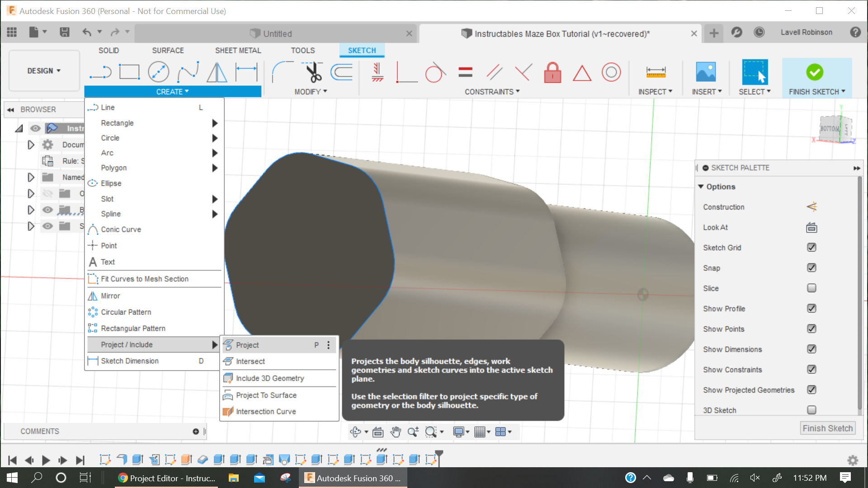Choose Project from the Project/Include submenu
868x488 pixels.
pyautogui.click(x=279, y=345)
